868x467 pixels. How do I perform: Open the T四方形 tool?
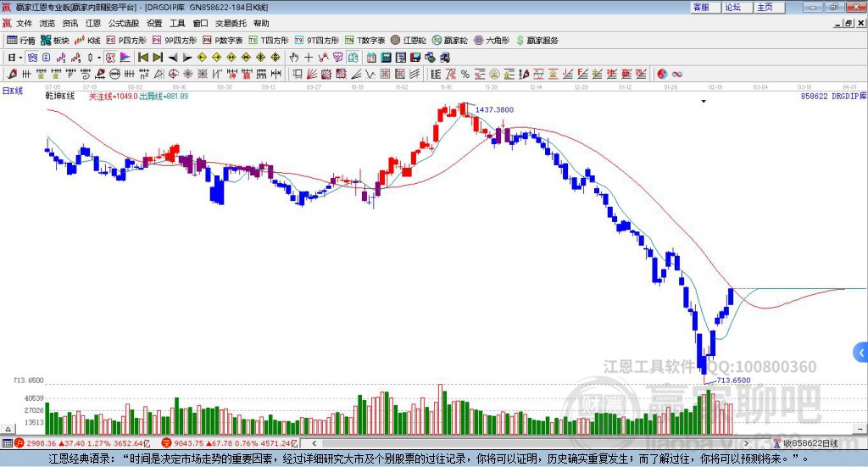tap(269, 41)
